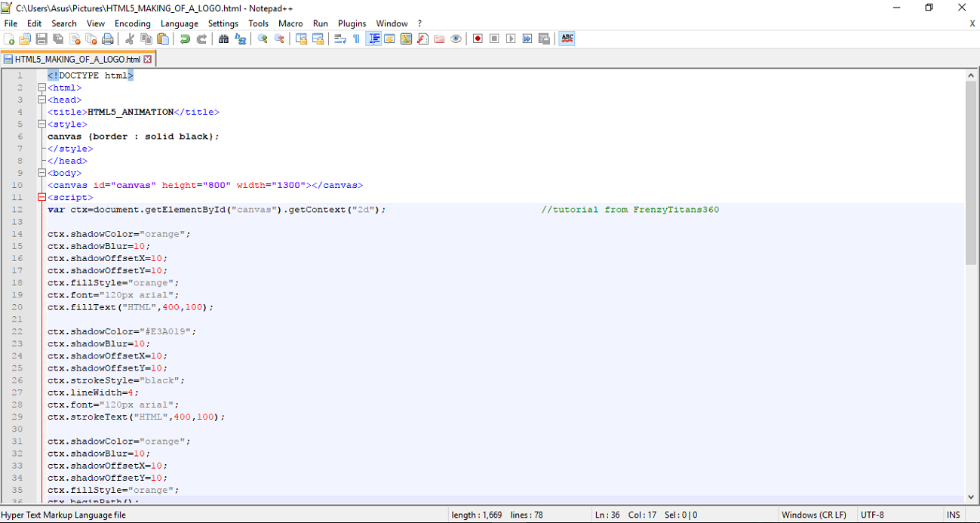The height and width of the screenshot is (523, 980).
Task: Collapse the html code fold on line 2
Action: point(41,88)
